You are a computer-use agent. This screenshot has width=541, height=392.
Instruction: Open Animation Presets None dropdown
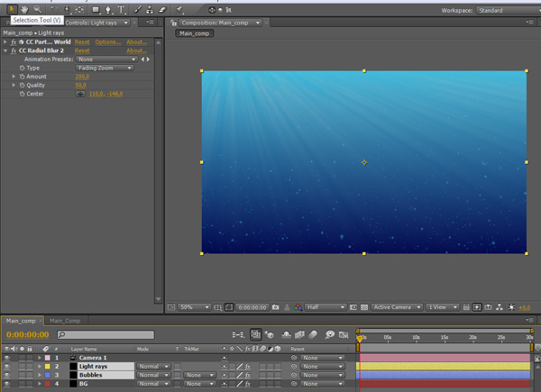(x=106, y=59)
